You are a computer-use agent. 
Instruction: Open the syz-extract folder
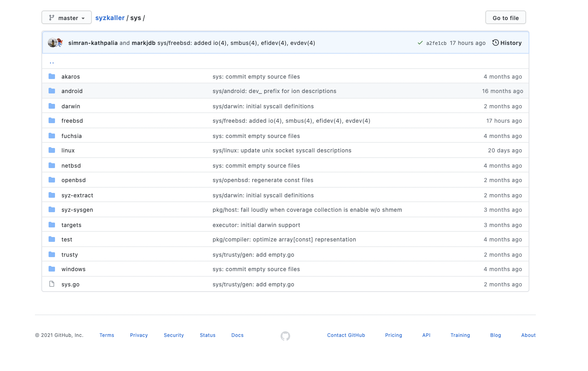77,195
